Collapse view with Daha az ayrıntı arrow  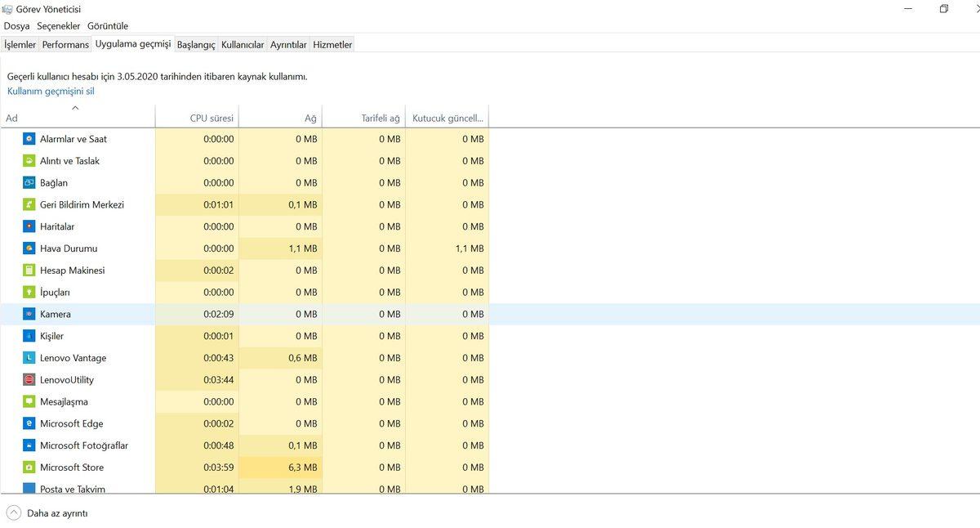click(14, 513)
